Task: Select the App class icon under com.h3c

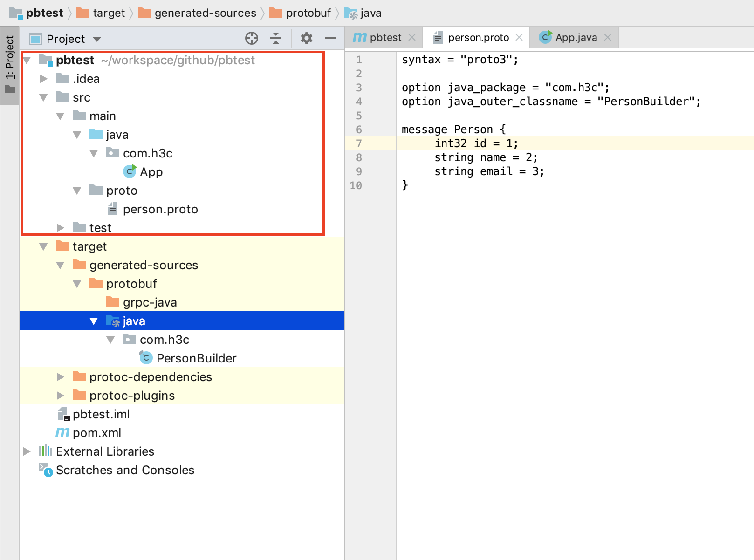Action: [130, 171]
